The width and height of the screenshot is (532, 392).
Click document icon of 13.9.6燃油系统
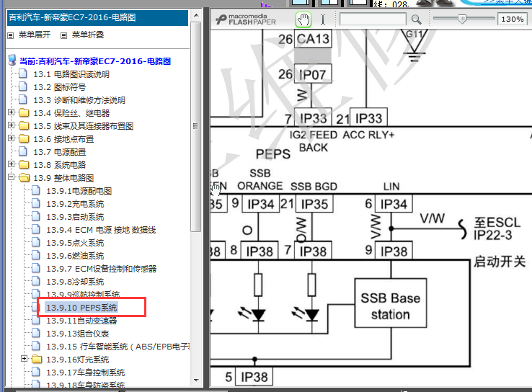tap(36, 255)
